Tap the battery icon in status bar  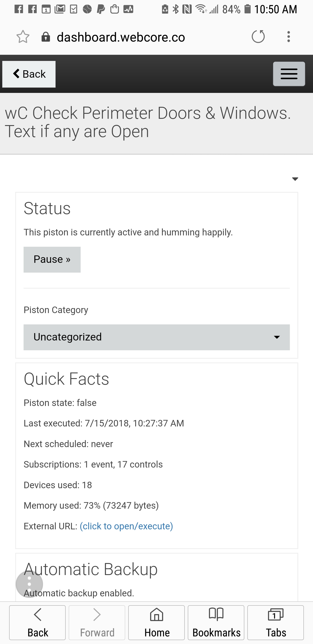(247, 9)
